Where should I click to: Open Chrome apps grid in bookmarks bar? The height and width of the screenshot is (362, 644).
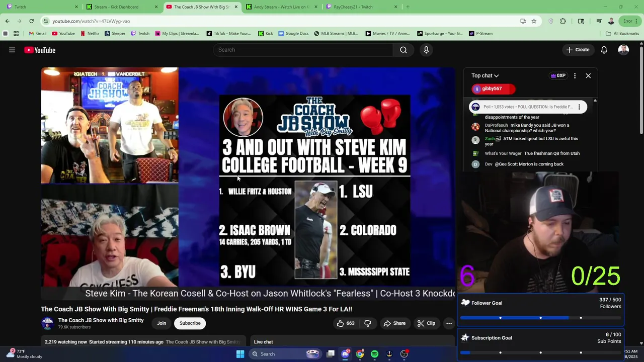coord(16,34)
